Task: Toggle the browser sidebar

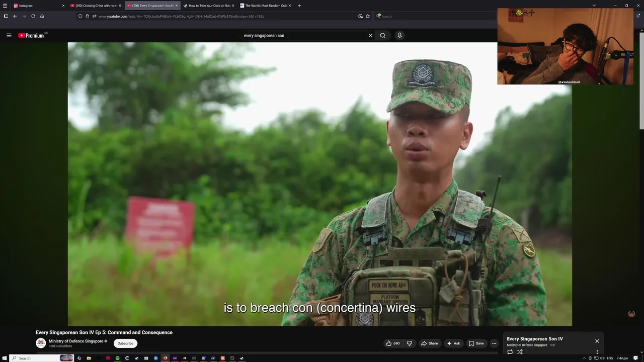Action: [x=6, y=16]
